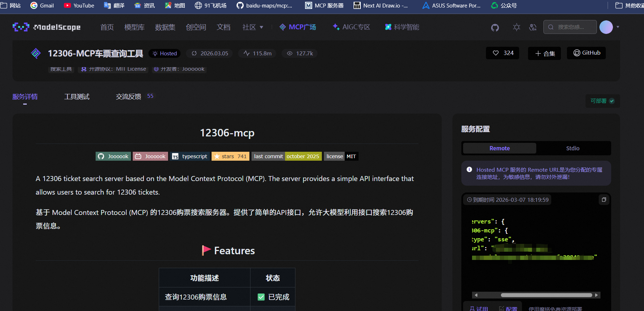The width and height of the screenshot is (644, 311).
Task: Switch language with the 中/En icon
Action: pyautogui.click(x=533, y=27)
